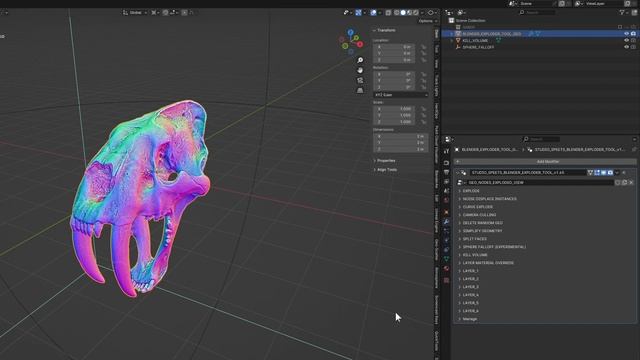Select solid viewport shading sphere icon
Viewport: 640px width, 360px height.
coord(403,13)
